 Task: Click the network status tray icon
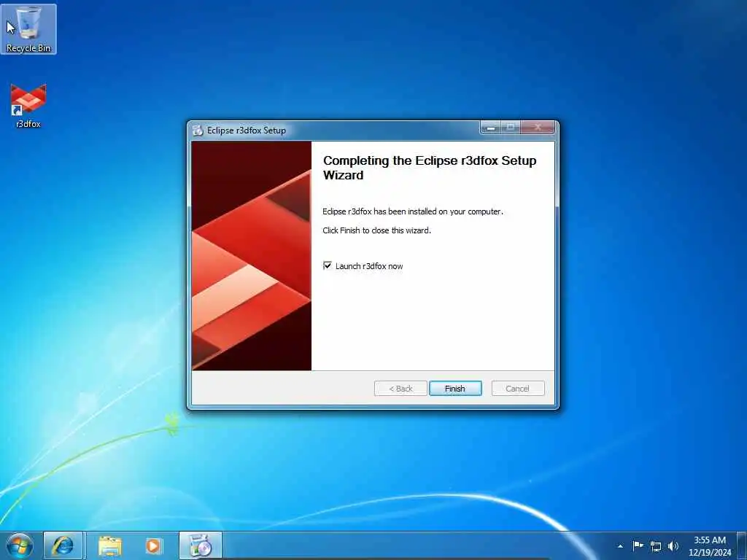(x=656, y=546)
